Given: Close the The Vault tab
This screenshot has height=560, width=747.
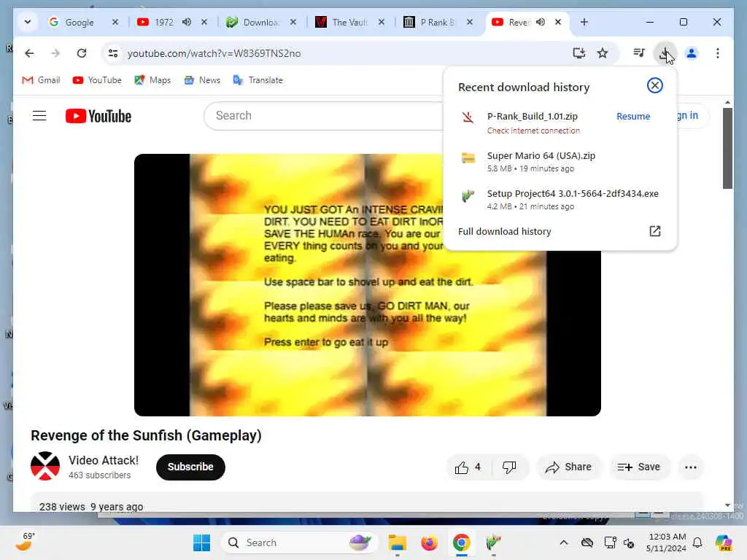Looking at the screenshot, I should click(x=381, y=22).
